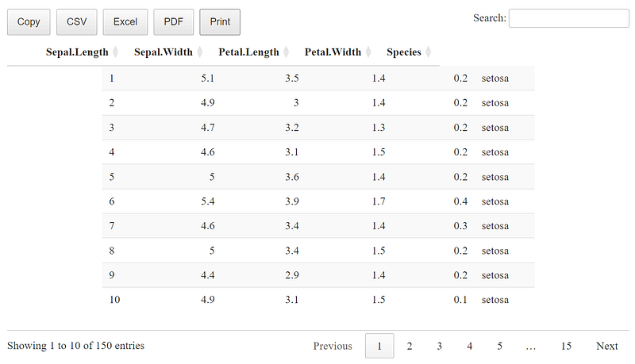Jump to page 3
This screenshot has width=635, height=364.
click(440, 346)
